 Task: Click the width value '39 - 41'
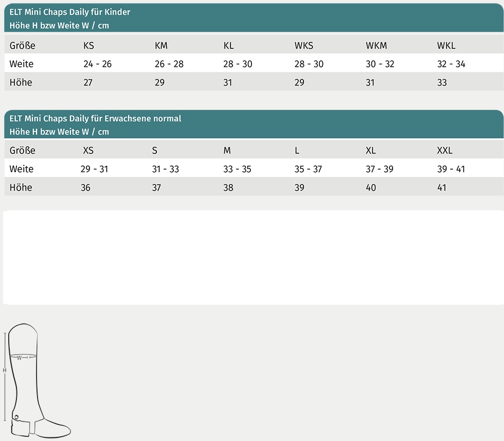pyautogui.click(x=451, y=169)
